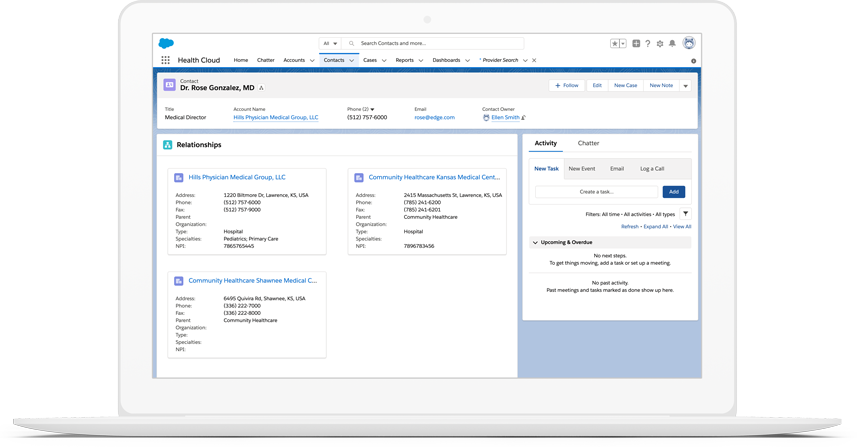The height and width of the screenshot is (447, 857).
Task: Expand the Cases tab dropdown chevron
Action: [x=384, y=61]
